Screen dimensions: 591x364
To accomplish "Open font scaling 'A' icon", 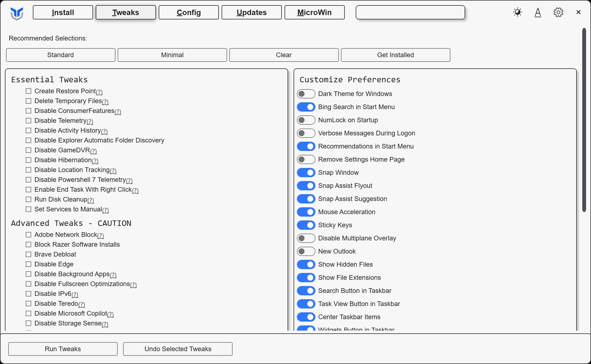I will point(538,12).
